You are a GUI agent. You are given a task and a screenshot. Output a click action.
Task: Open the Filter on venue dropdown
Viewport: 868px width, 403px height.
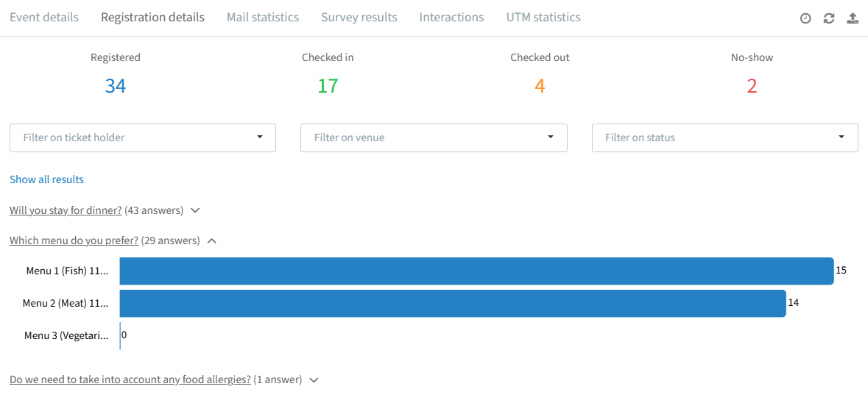[434, 138]
